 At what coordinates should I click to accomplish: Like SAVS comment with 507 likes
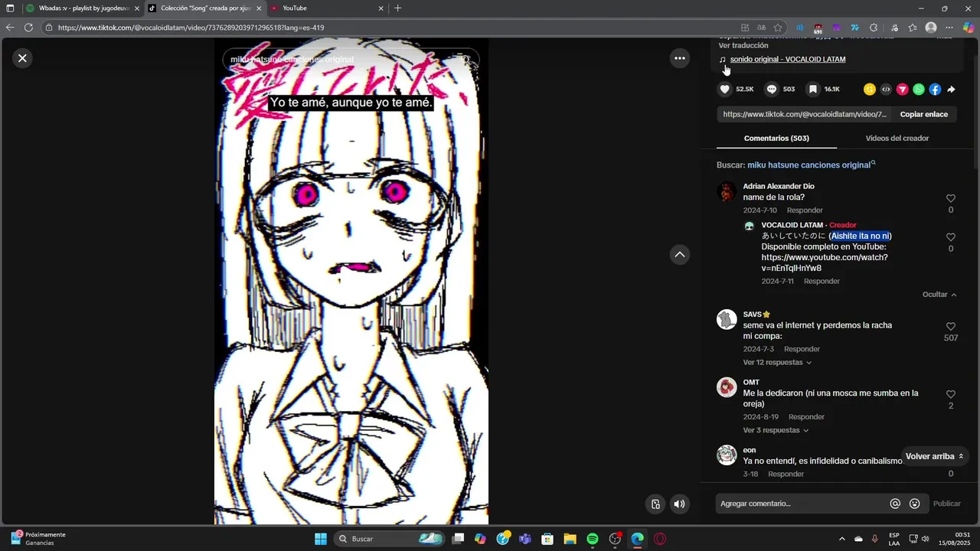click(951, 327)
